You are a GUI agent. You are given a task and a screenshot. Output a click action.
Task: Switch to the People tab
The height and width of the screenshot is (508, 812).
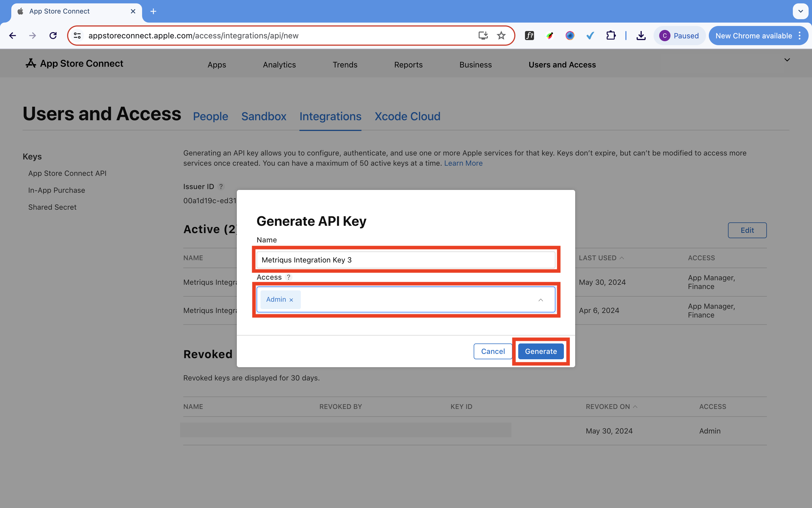pyautogui.click(x=210, y=116)
